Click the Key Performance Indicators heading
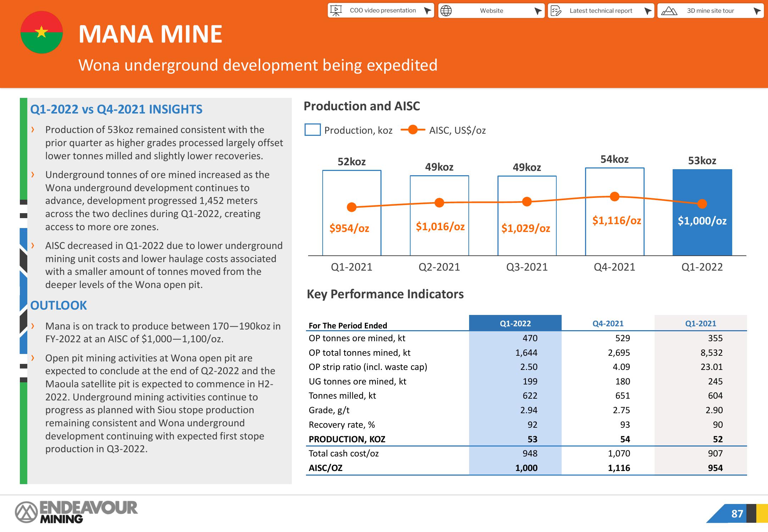 click(385, 294)
